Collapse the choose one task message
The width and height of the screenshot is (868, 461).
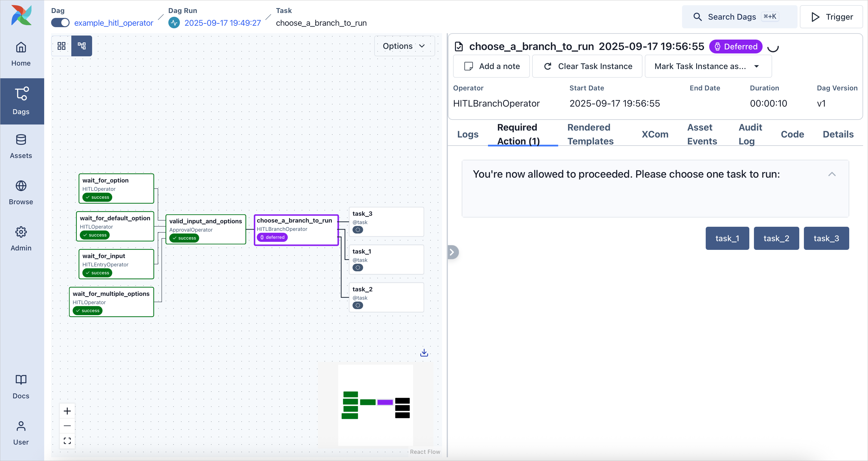tap(832, 174)
